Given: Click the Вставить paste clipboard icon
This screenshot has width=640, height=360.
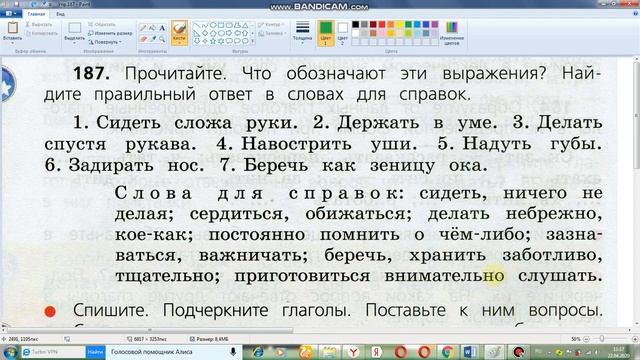Looking at the screenshot, I should click(13, 28).
